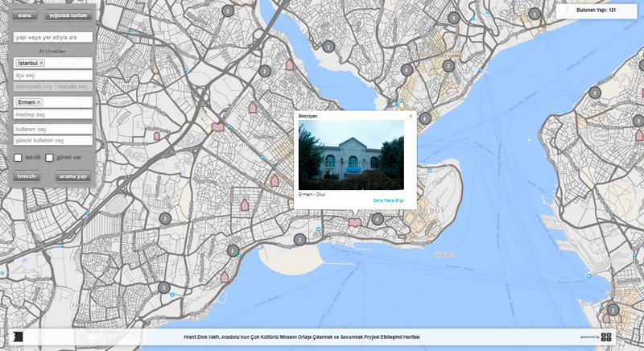Click inside the community field holding Ermeni
The width and height of the screenshot is (644, 351).
tap(53, 102)
